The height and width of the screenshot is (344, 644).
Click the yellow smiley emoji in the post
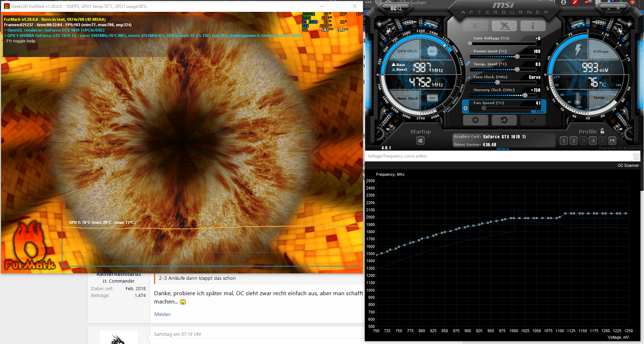tap(183, 302)
